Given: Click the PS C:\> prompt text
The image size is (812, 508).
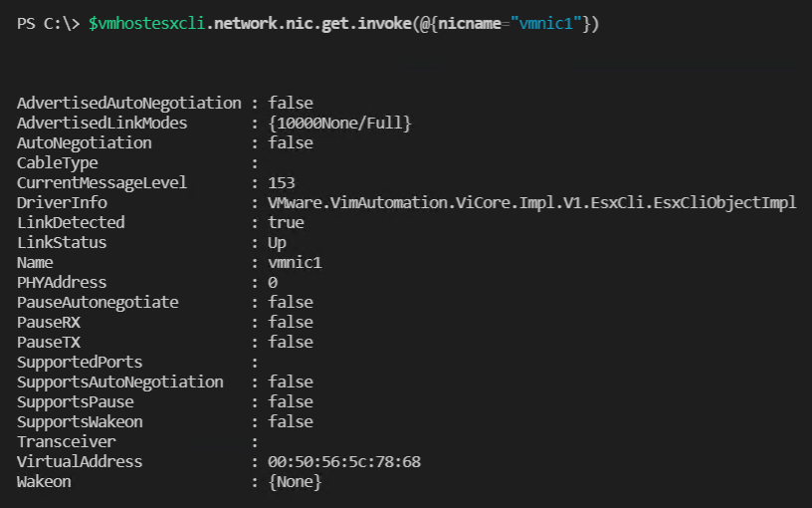Looking at the screenshot, I should (x=48, y=24).
